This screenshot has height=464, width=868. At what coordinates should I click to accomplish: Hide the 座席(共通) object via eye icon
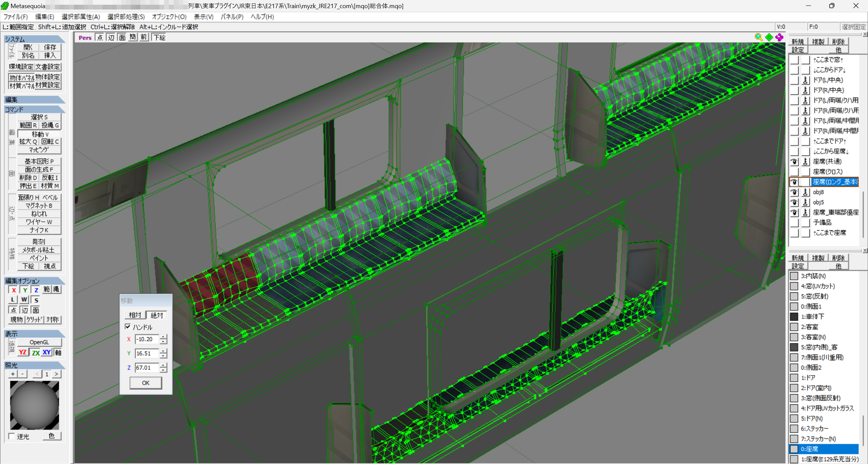794,162
